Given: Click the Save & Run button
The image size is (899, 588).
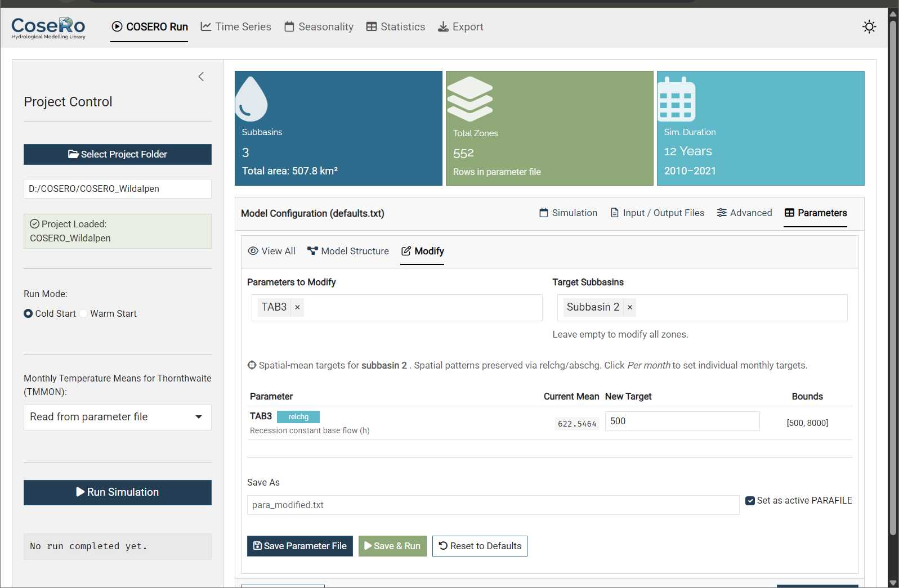Looking at the screenshot, I should point(392,546).
